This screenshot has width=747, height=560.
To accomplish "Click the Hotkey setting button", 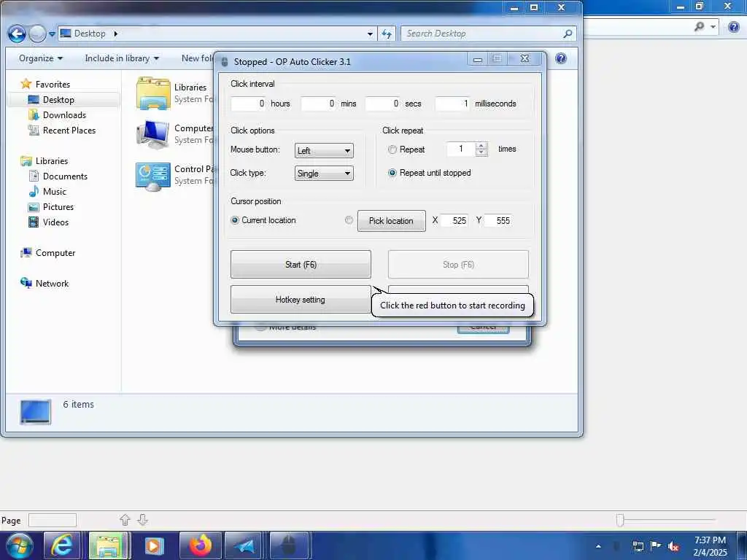I will (300, 300).
